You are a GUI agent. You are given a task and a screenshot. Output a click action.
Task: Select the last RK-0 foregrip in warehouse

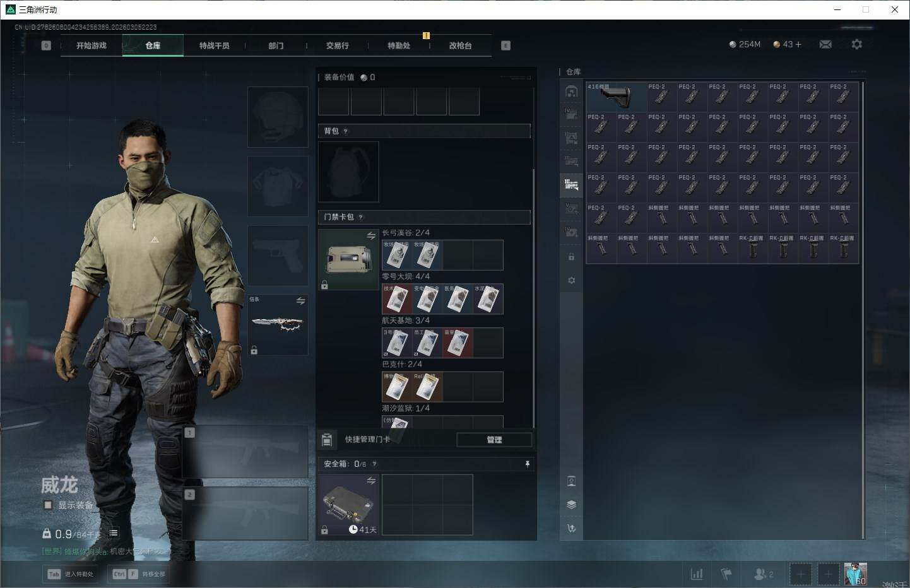pos(844,249)
